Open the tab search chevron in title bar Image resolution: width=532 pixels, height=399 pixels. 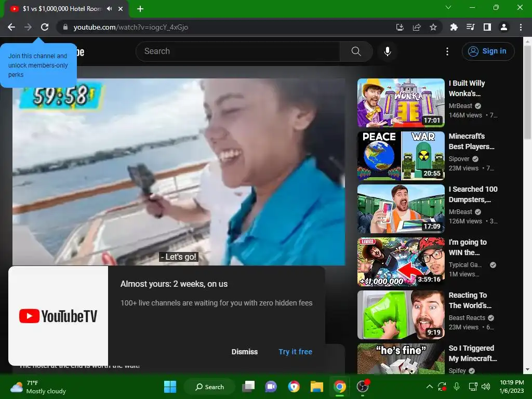pyautogui.click(x=448, y=7)
